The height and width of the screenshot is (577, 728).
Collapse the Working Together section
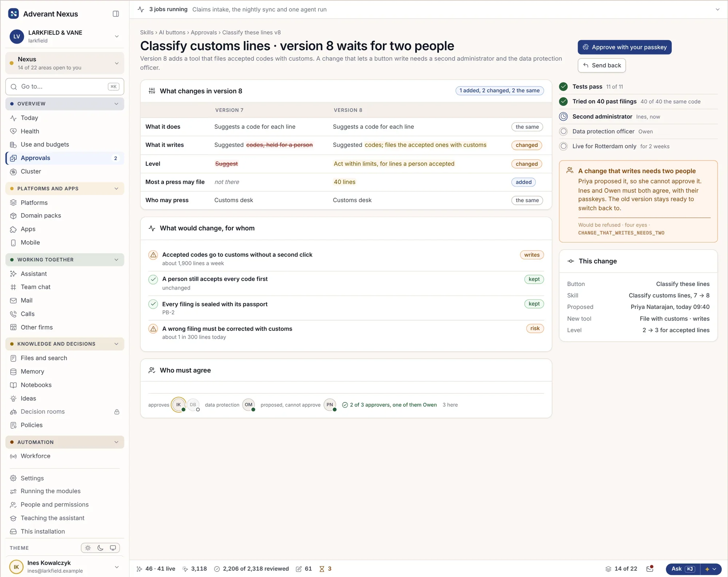[x=65, y=260]
